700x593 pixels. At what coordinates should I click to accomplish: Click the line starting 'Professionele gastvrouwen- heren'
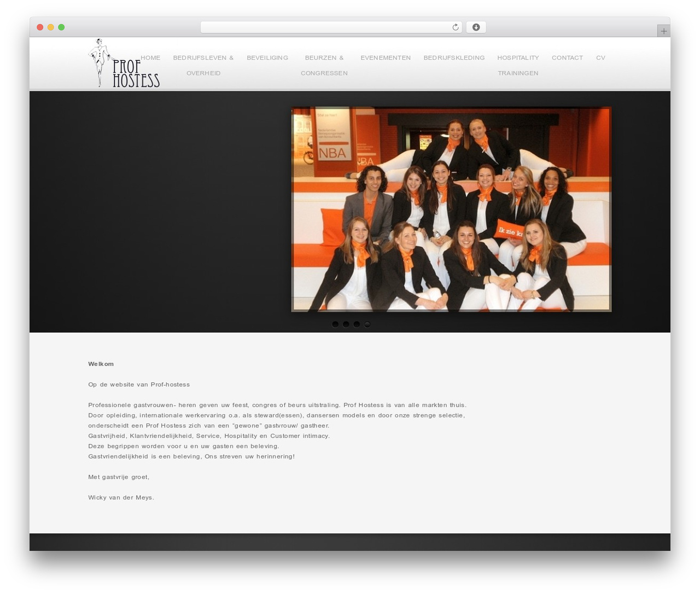tap(277, 405)
